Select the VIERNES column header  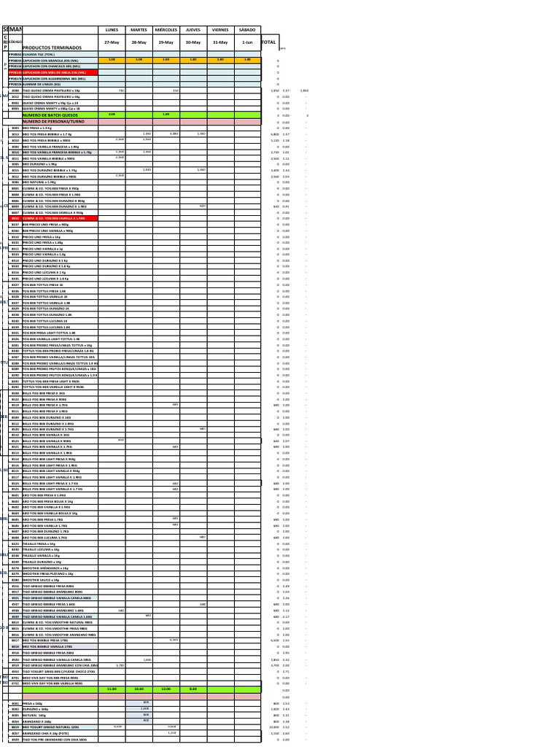220,30
